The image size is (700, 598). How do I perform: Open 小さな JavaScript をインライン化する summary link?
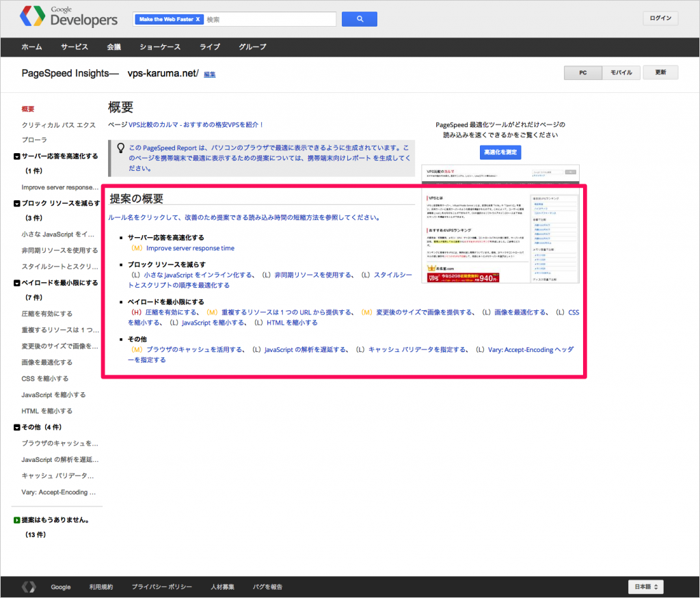[x=198, y=275]
